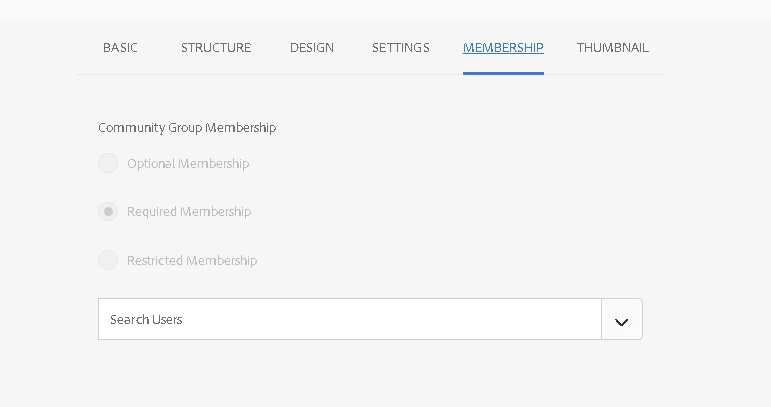
Task: Click the Search Users placeholder text
Action: click(x=147, y=320)
